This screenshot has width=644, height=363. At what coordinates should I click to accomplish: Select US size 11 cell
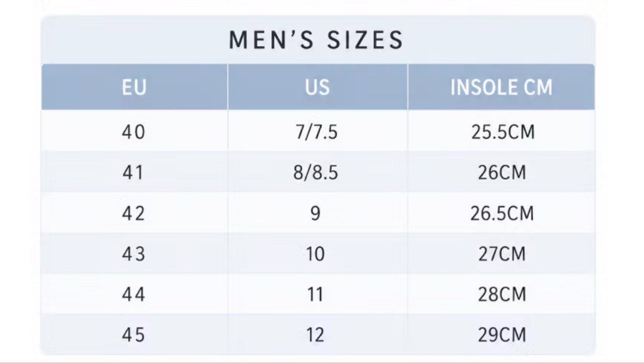coord(317,294)
